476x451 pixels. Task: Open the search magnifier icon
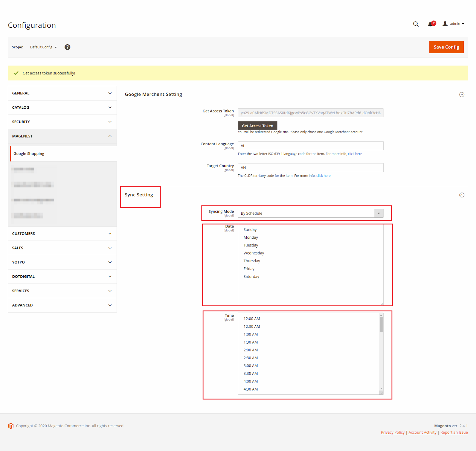click(416, 24)
